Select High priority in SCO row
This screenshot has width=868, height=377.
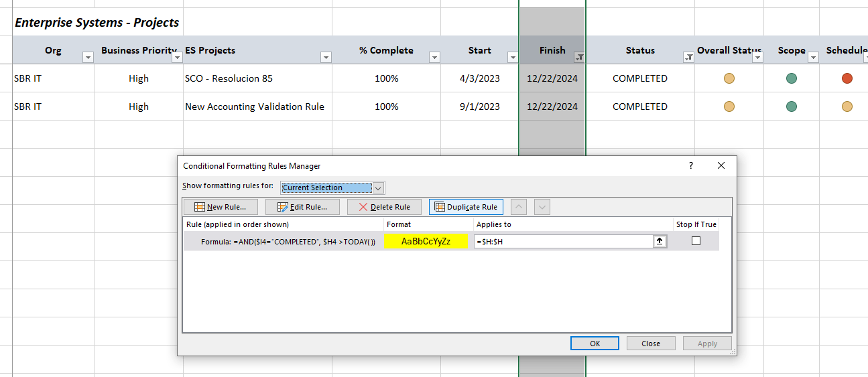point(139,78)
